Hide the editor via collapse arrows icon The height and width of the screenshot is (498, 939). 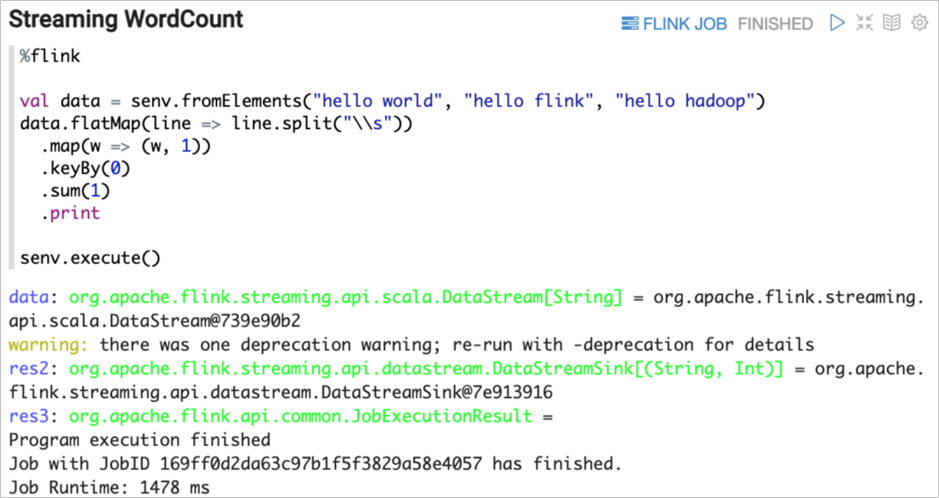[x=864, y=23]
